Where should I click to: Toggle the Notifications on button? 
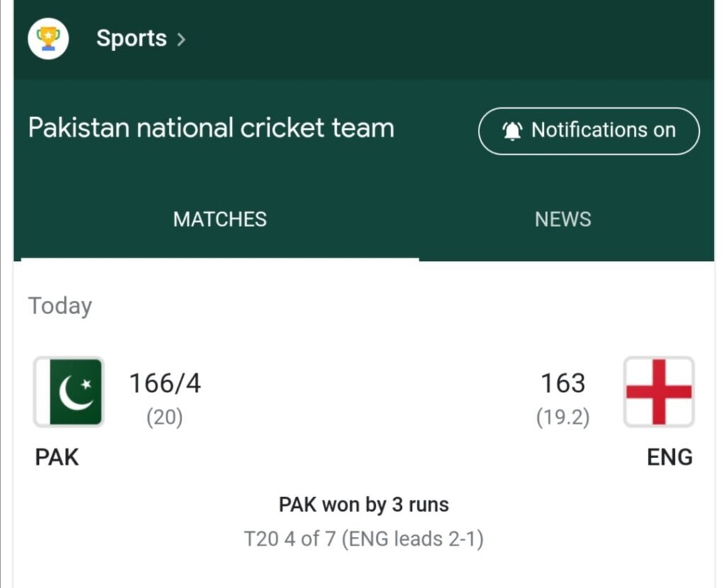pos(588,131)
